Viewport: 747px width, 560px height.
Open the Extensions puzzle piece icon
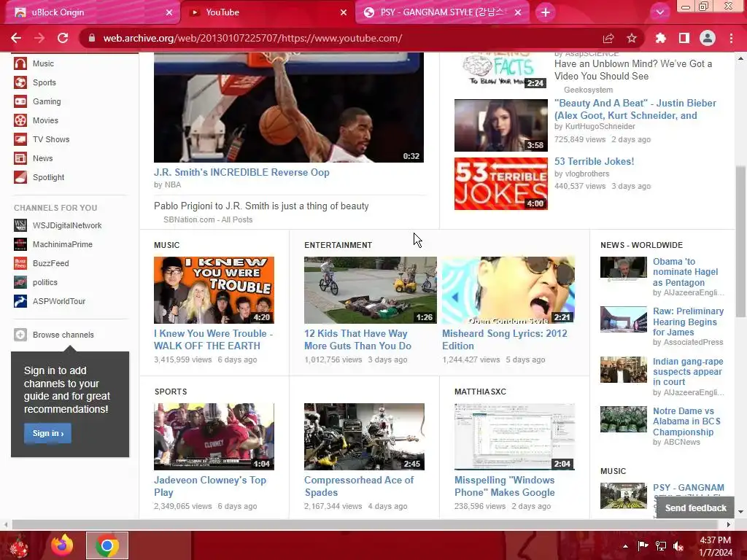[x=661, y=38]
